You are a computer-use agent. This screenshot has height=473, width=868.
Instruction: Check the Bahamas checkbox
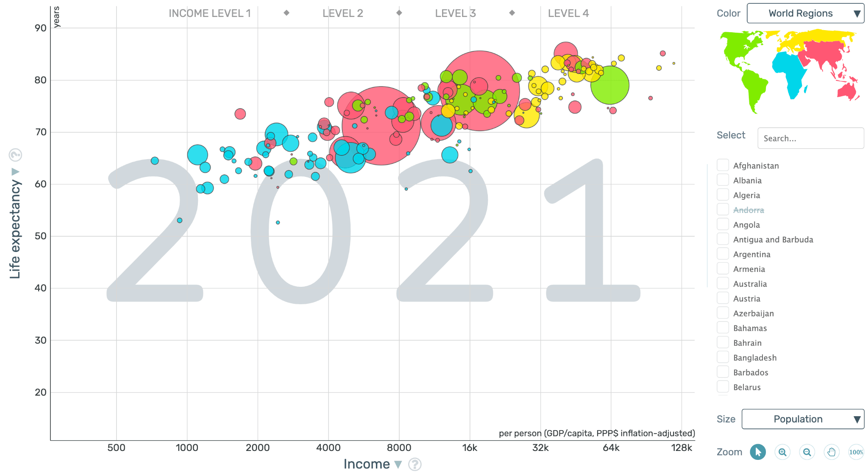(723, 327)
